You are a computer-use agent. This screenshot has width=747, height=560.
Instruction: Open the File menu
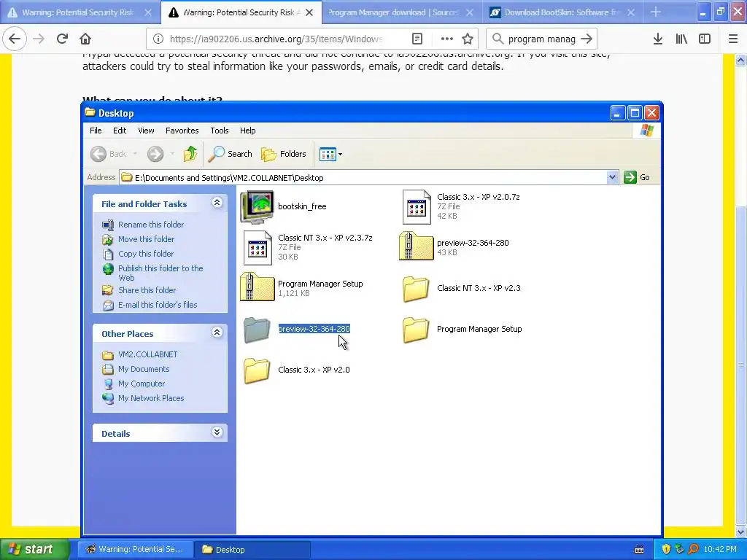click(96, 131)
